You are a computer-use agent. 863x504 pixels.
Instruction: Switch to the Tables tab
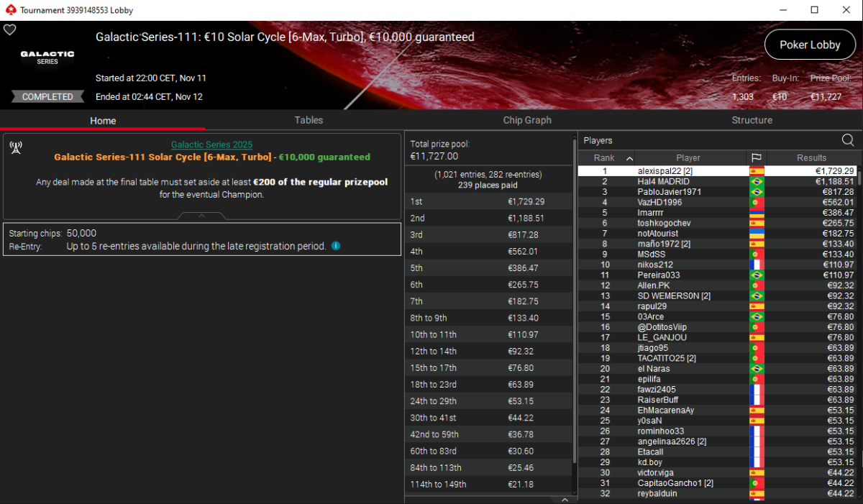(x=309, y=120)
